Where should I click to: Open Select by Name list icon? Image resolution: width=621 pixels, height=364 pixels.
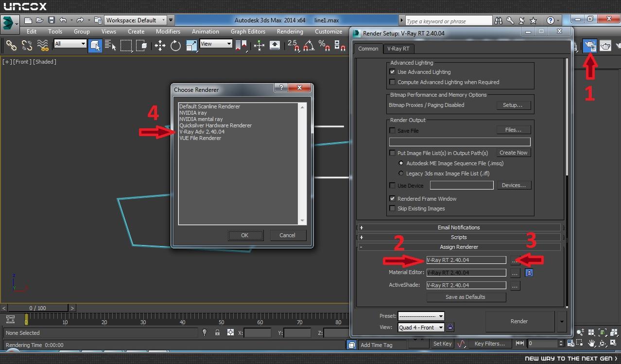(110, 46)
